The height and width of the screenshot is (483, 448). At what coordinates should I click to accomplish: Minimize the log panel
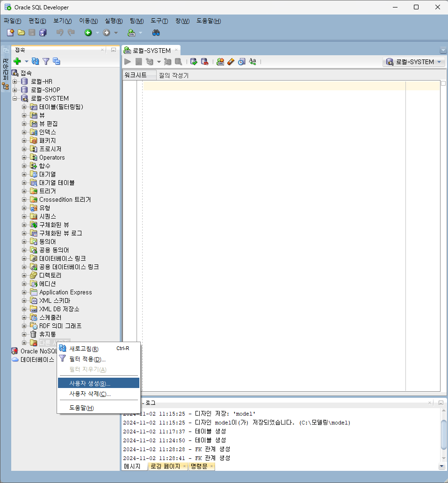tap(441, 402)
